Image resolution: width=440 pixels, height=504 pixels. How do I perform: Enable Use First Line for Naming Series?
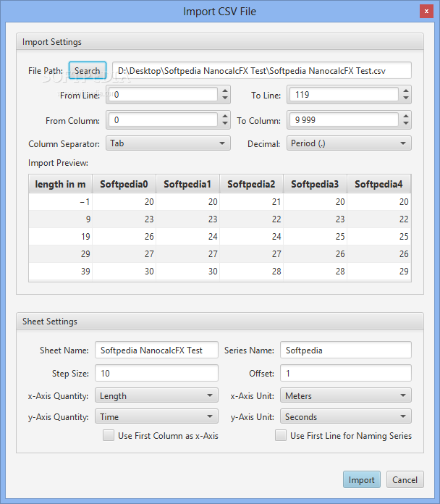(x=281, y=435)
